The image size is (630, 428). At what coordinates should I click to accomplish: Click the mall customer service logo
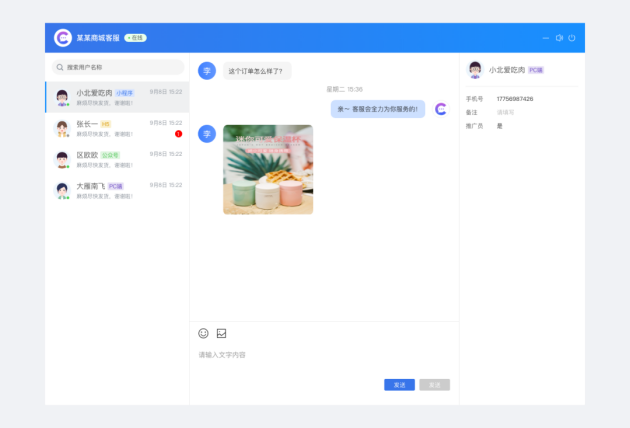63,38
